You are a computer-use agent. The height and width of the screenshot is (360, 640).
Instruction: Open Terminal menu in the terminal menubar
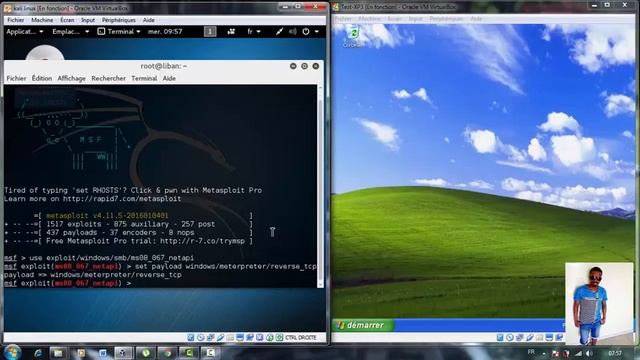(x=144, y=78)
